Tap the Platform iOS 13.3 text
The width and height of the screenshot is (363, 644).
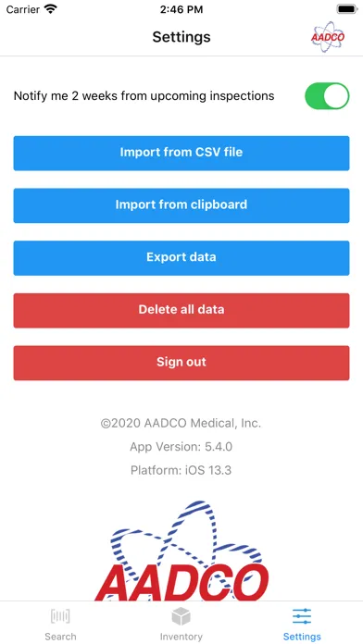point(181,470)
